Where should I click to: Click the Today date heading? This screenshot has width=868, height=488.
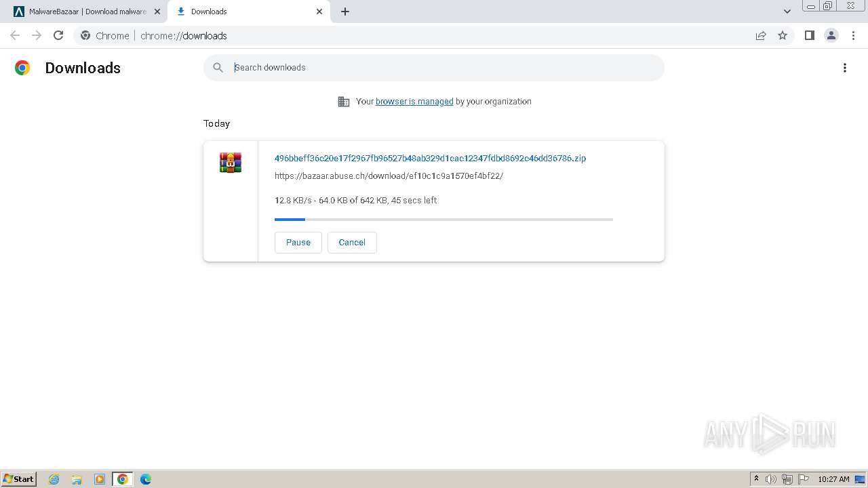pos(216,123)
